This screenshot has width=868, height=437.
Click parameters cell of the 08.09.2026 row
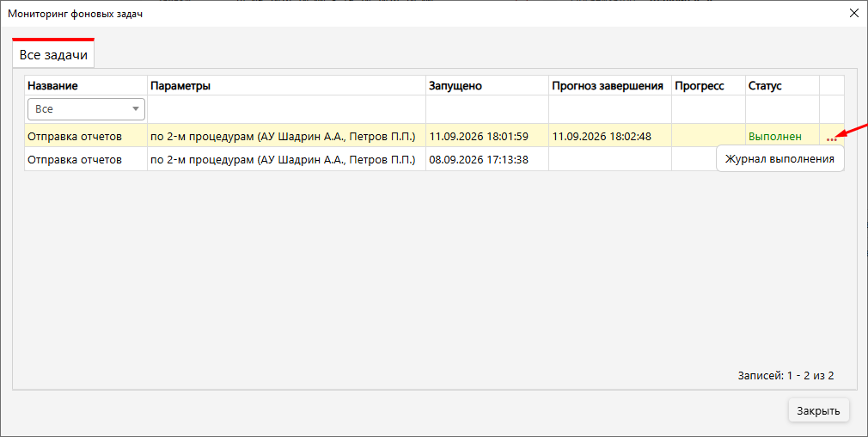coord(286,159)
